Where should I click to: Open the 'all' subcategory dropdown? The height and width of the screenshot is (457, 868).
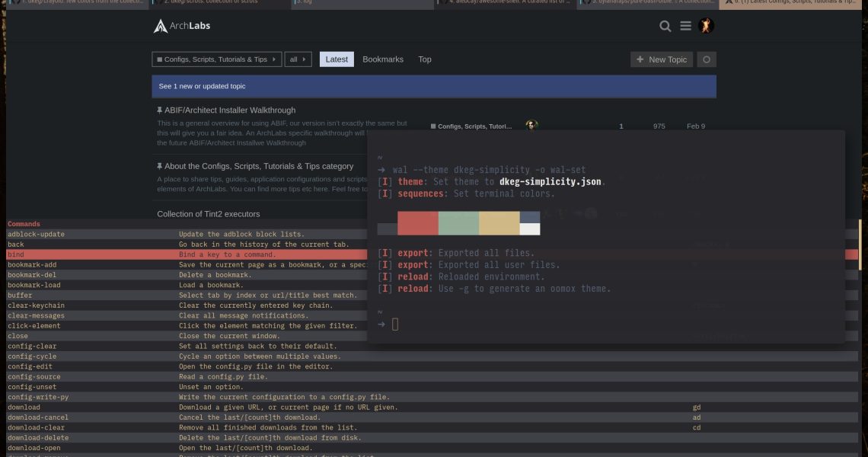(x=298, y=59)
